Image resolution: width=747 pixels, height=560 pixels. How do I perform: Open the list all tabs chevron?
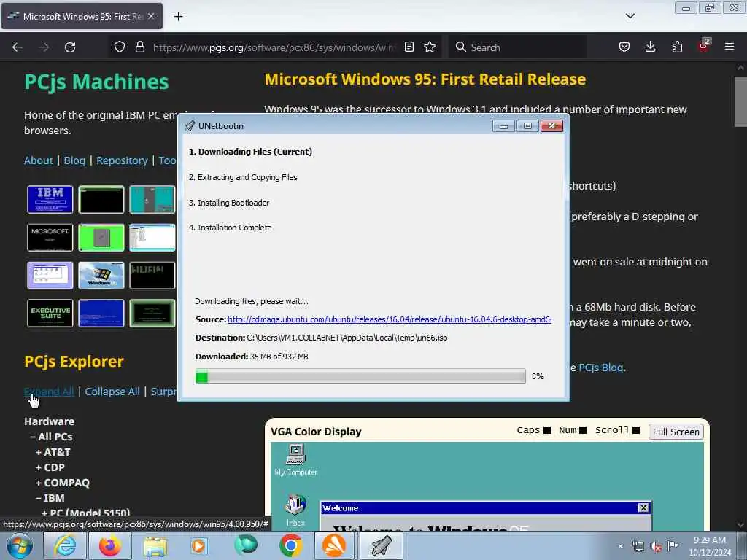[x=630, y=16]
